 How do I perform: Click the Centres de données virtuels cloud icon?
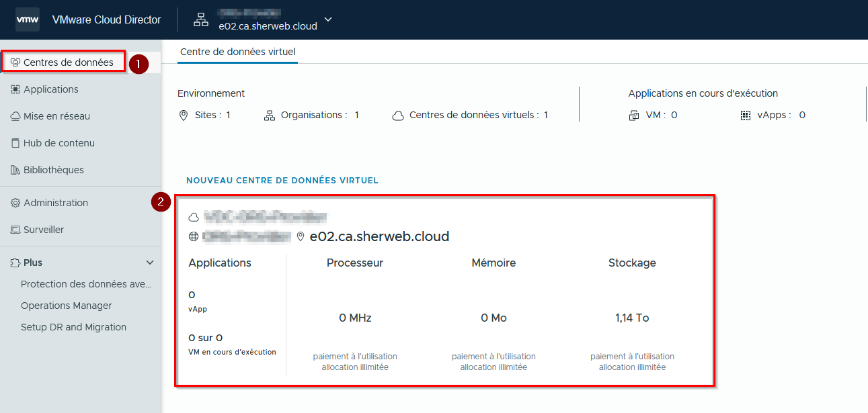(x=398, y=116)
